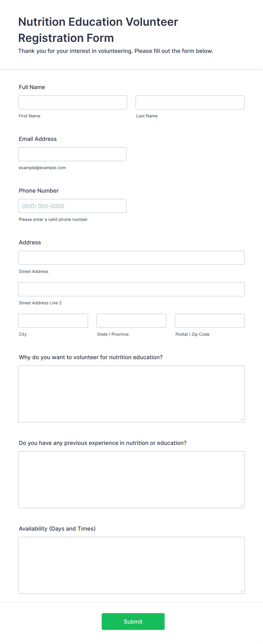Screen dimensions: 263x644
Task: Click the State / Province field
Action: (131, 320)
